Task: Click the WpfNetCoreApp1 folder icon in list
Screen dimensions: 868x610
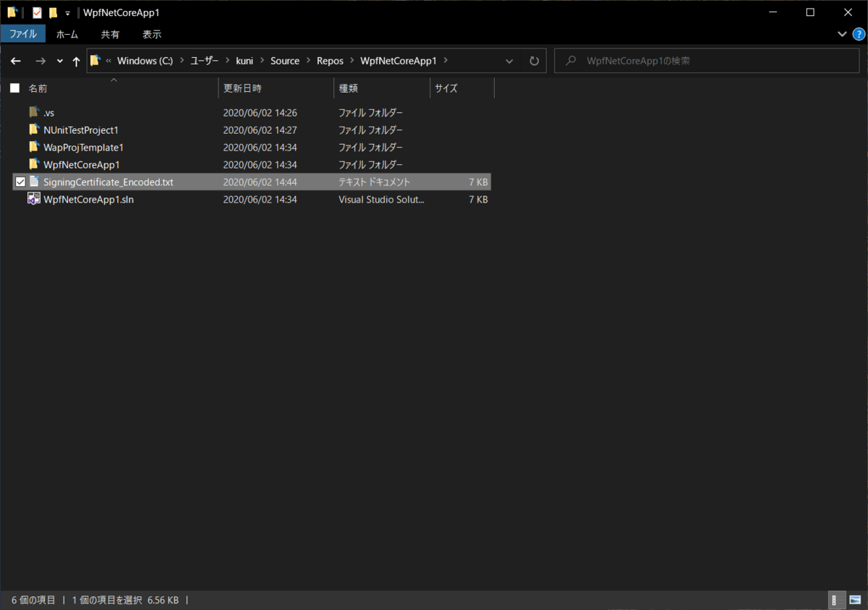Action: click(x=33, y=164)
